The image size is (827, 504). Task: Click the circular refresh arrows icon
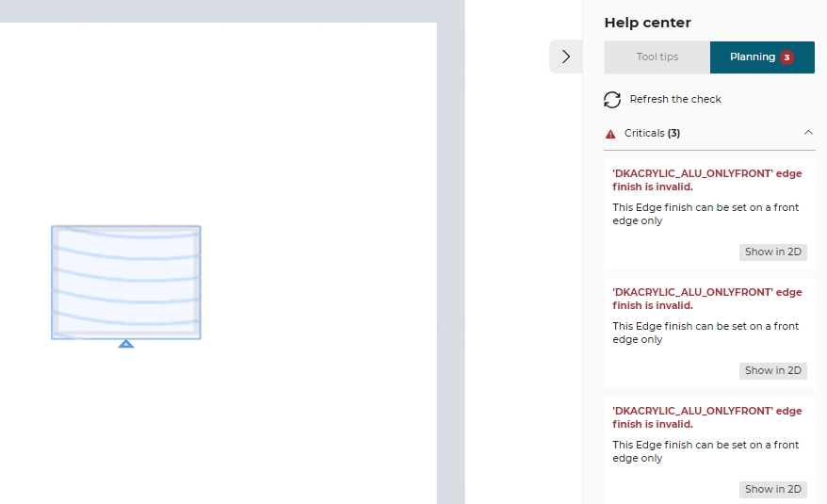coord(612,100)
